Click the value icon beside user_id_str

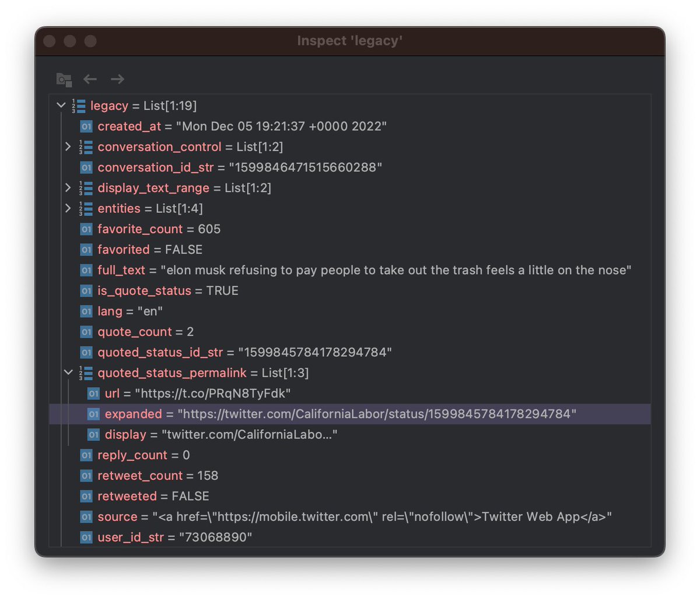point(86,537)
